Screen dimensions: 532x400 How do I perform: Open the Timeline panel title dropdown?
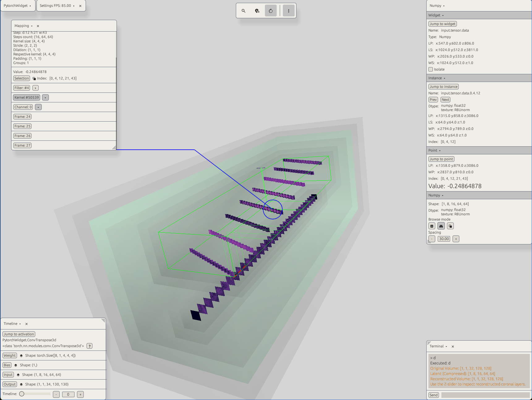point(12,324)
